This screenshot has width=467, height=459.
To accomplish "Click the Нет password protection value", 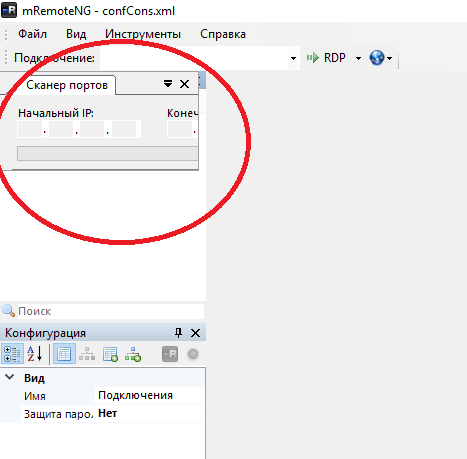I will 107,413.
